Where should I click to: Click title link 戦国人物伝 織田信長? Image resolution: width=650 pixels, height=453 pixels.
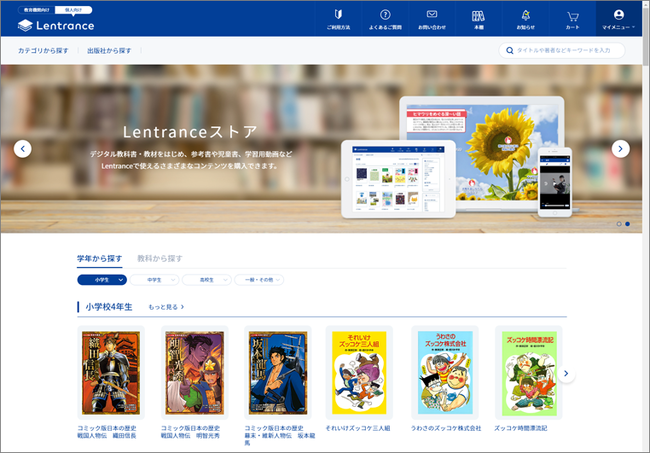[x=107, y=432]
